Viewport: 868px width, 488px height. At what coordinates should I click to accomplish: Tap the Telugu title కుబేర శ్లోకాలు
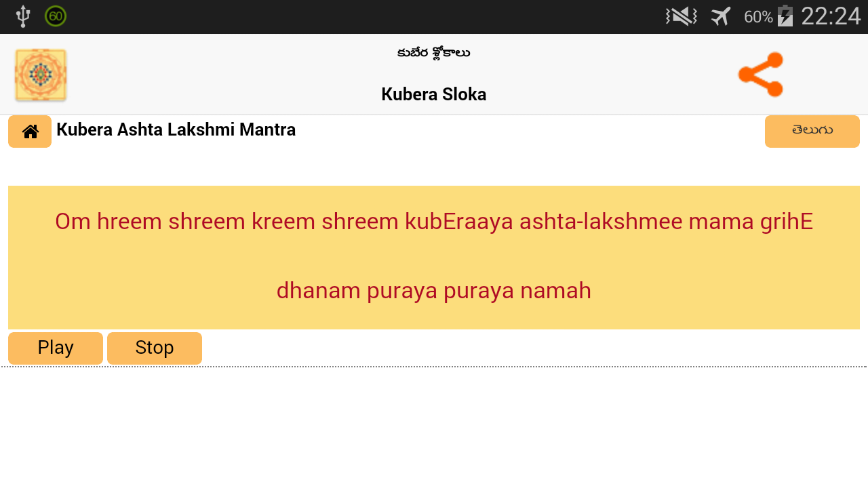(433, 53)
